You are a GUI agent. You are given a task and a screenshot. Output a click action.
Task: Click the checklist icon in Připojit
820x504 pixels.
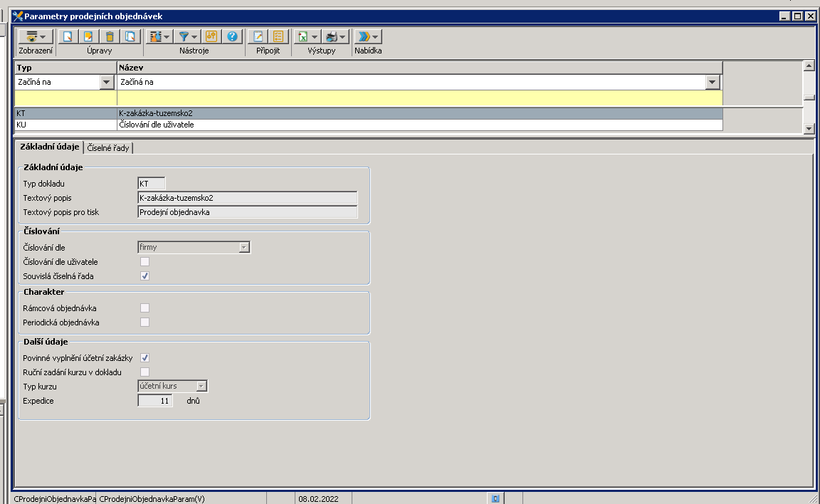tap(278, 36)
